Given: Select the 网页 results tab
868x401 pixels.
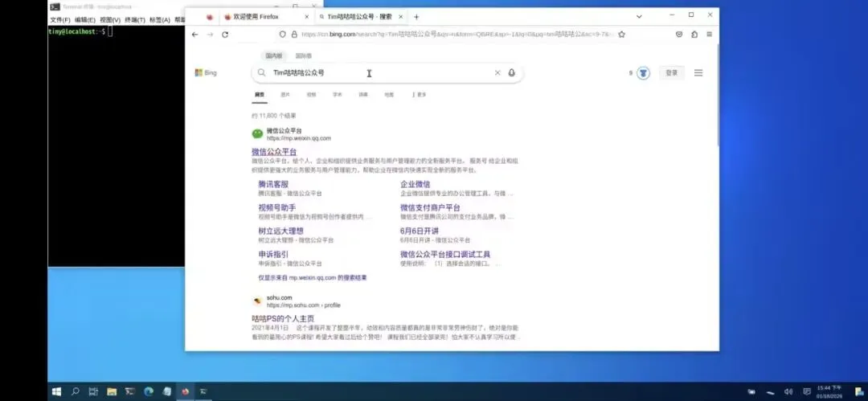Looking at the screenshot, I should click(260, 95).
